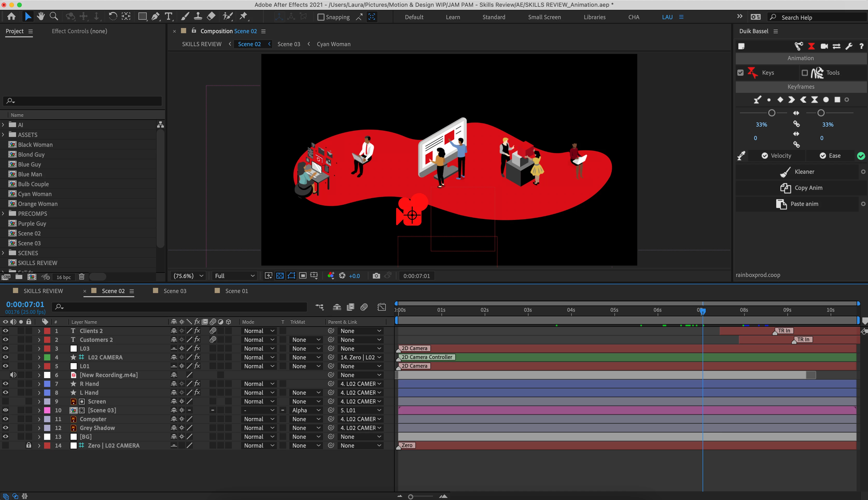Image resolution: width=868 pixels, height=500 pixels.
Task: Open the composition flowchart icon in Project panel
Action: (160, 125)
